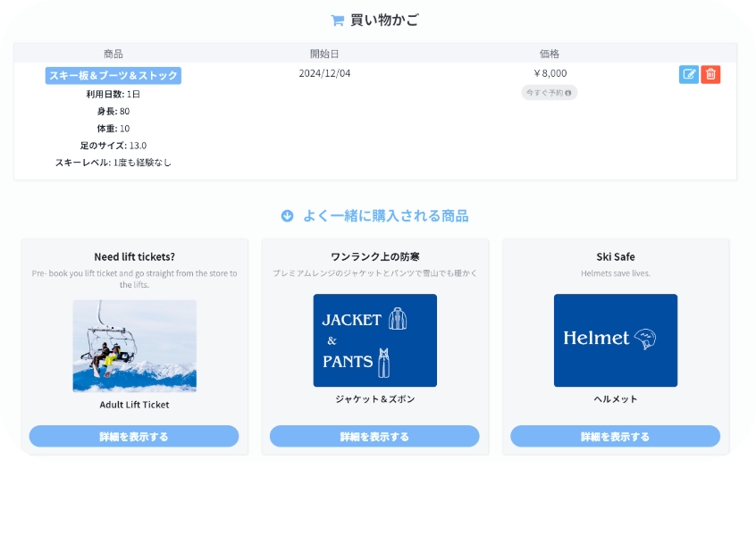Click the ヘルメット caption
The height and width of the screenshot is (536, 756).
click(616, 399)
